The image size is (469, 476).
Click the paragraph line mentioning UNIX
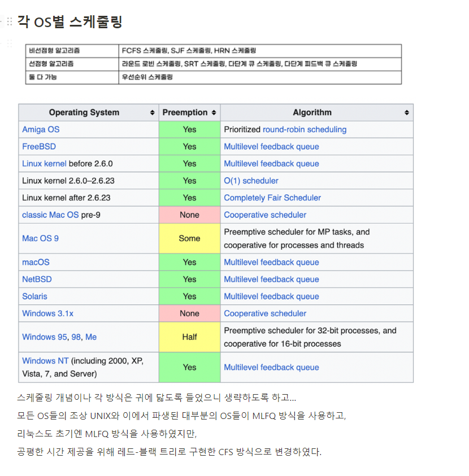coord(181,416)
